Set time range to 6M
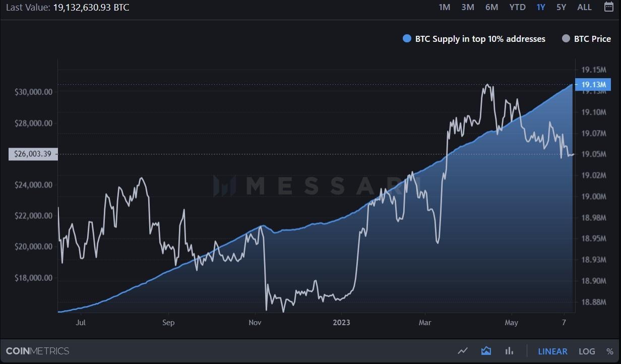The image size is (621, 364). [x=491, y=7]
